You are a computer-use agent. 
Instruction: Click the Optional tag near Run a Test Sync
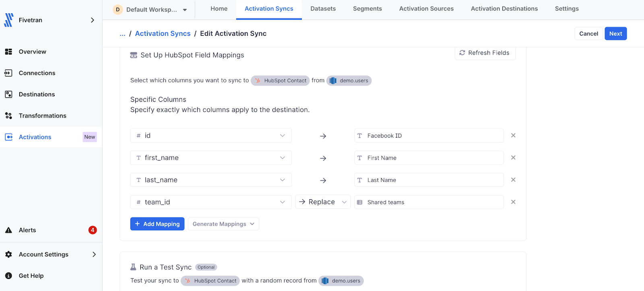click(206, 267)
